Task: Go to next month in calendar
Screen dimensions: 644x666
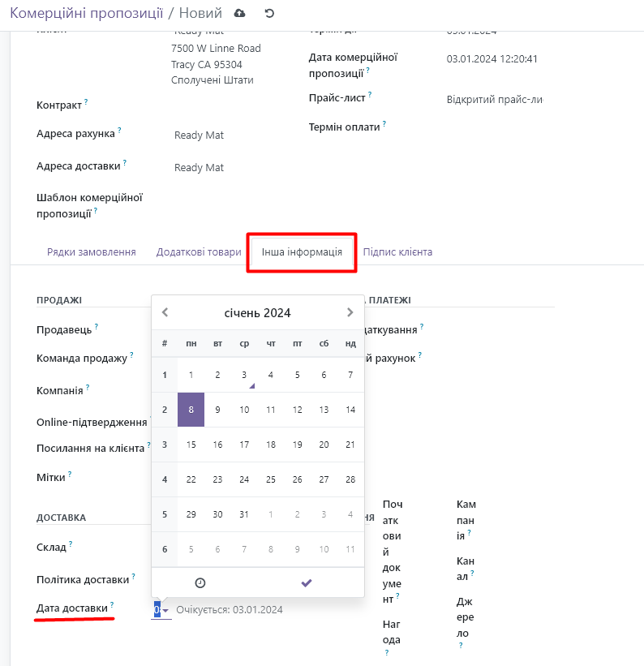Action: pos(350,312)
